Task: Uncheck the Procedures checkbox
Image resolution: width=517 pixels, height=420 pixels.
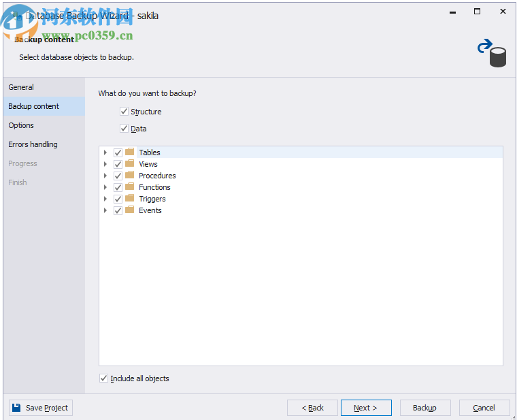Action: click(118, 176)
